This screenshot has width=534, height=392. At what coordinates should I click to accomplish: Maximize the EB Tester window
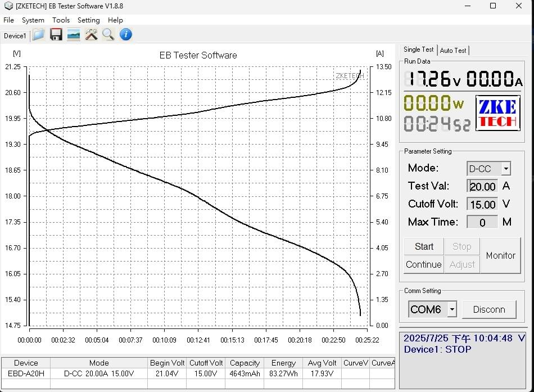pyautogui.click(x=493, y=6)
